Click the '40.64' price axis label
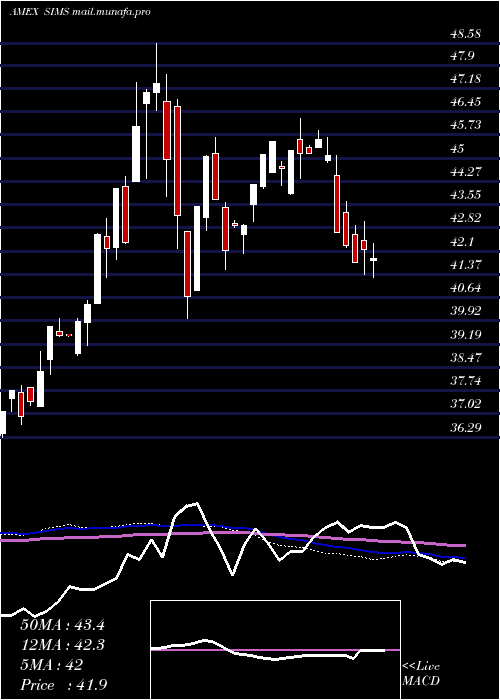 [x=465, y=288]
